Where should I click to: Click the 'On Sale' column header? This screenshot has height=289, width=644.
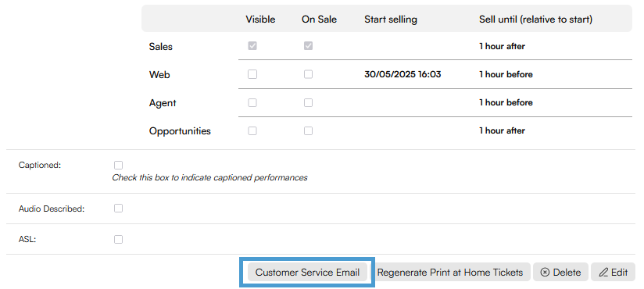pyautogui.click(x=319, y=20)
